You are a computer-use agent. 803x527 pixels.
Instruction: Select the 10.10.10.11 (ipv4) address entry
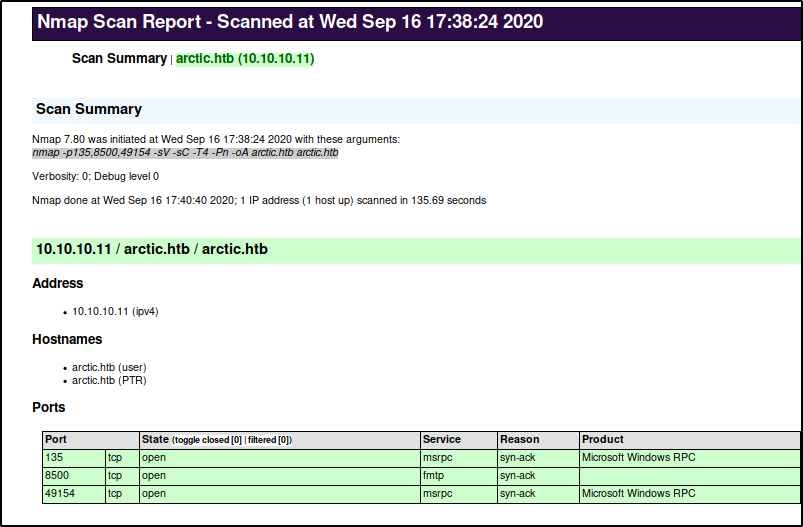click(115, 311)
